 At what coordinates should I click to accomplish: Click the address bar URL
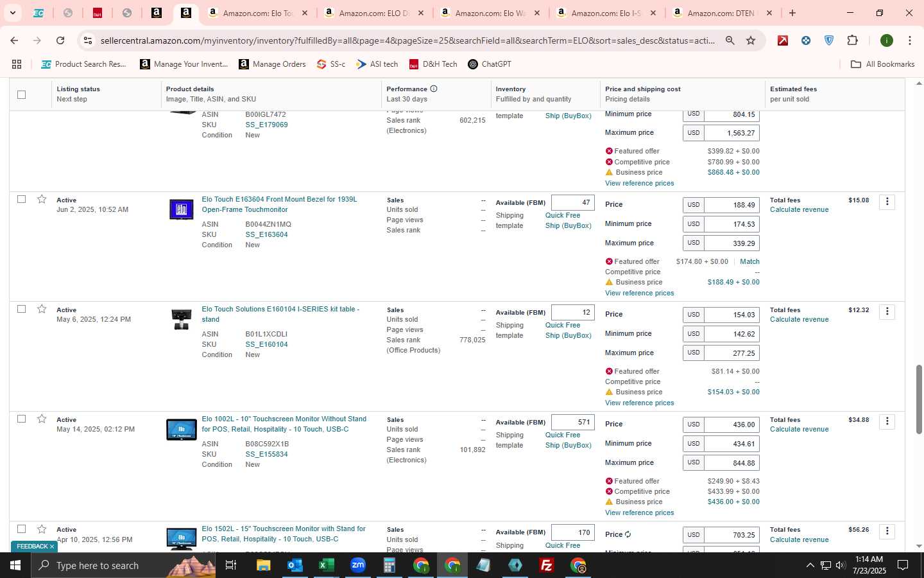[x=407, y=40]
